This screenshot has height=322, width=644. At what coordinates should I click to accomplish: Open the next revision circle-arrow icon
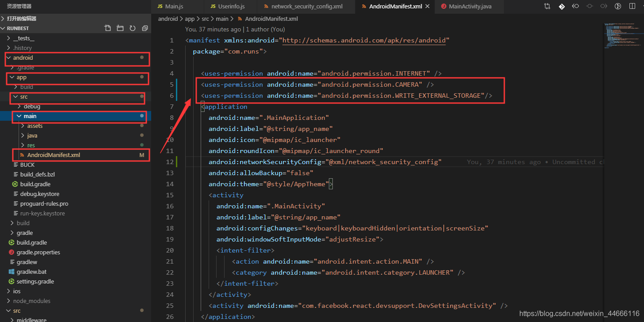click(x=604, y=7)
